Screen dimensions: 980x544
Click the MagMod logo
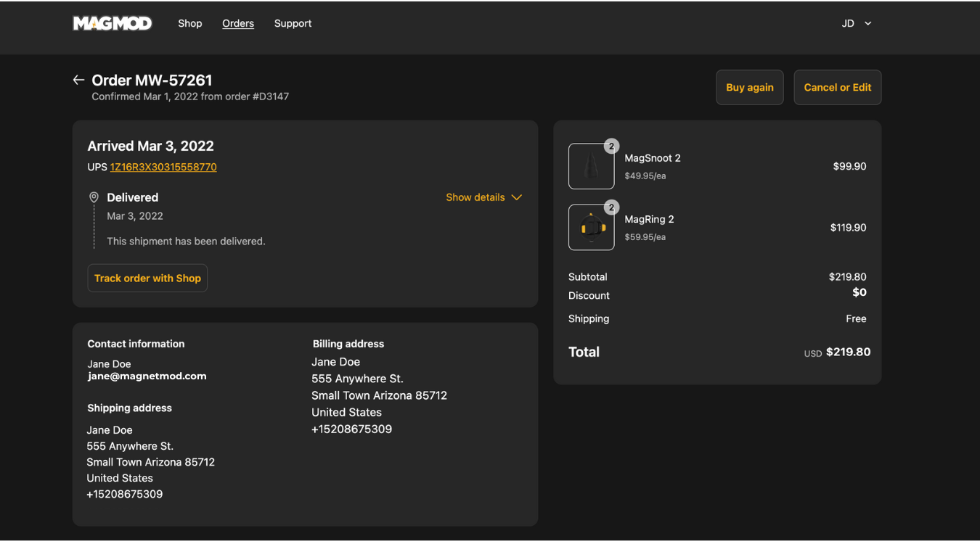pyautogui.click(x=113, y=23)
